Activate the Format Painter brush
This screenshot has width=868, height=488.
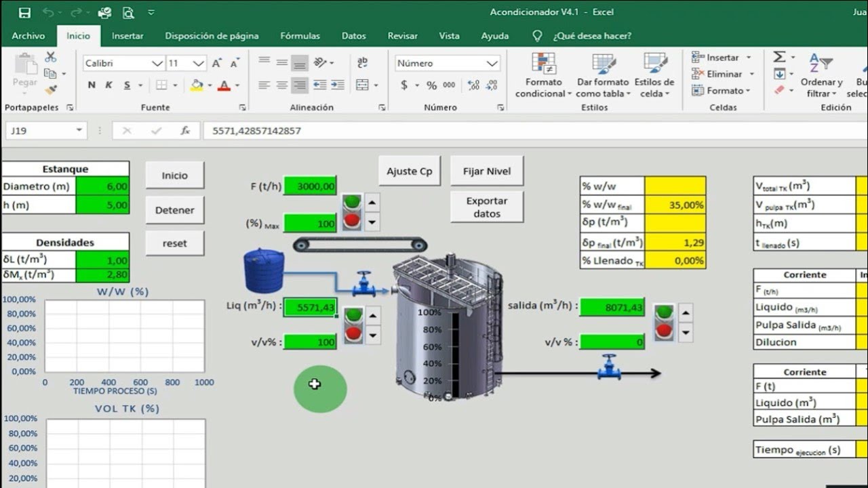[50, 89]
